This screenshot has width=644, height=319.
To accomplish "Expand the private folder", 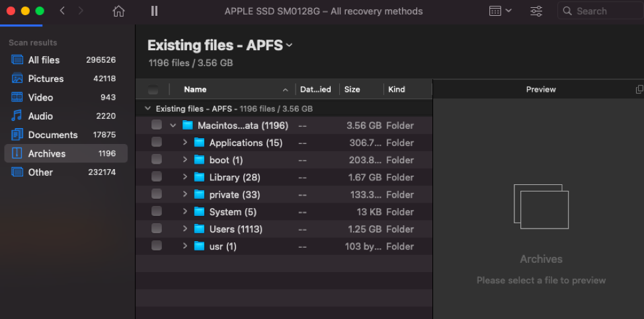I will pyautogui.click(x=185, y=194).
